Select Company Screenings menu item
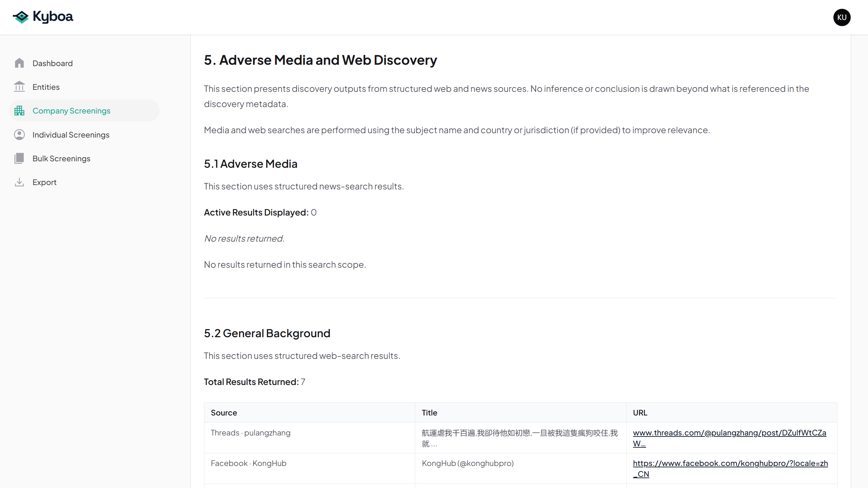The height and width of the screenshot is (488, 868). pyautogui.click(x=84, y=110)
